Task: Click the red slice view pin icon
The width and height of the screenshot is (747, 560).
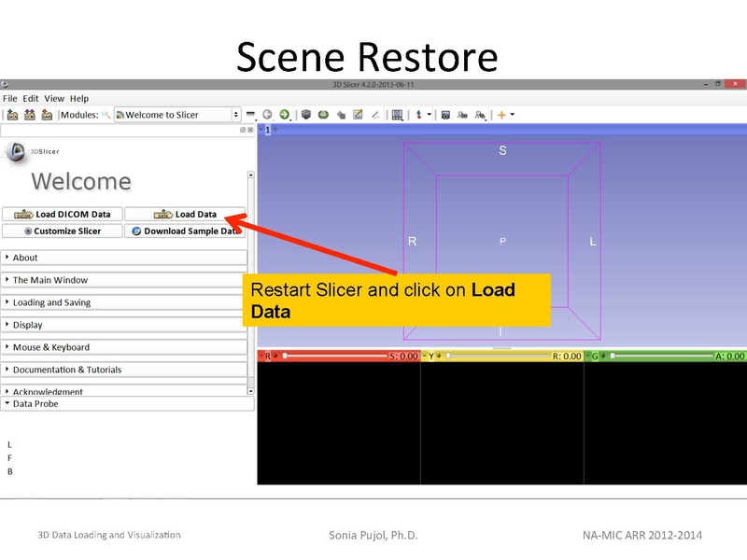Action: click(x=261, y=356)
